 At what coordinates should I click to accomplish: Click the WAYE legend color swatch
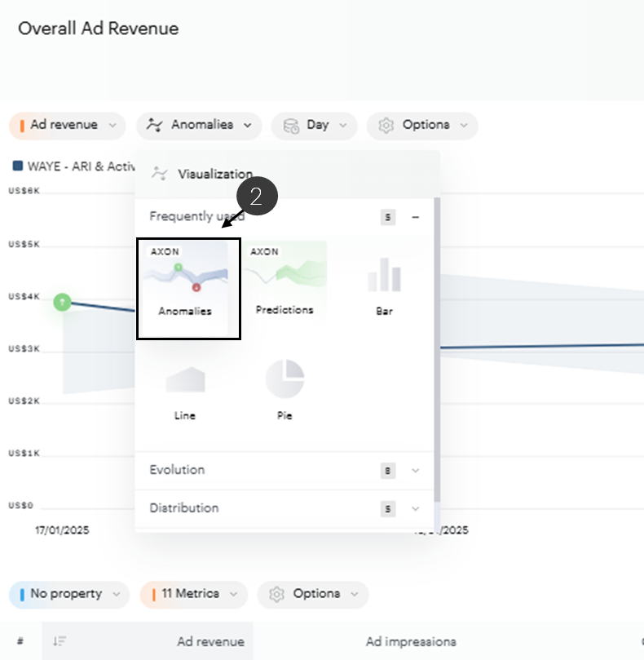pos(18,166)
